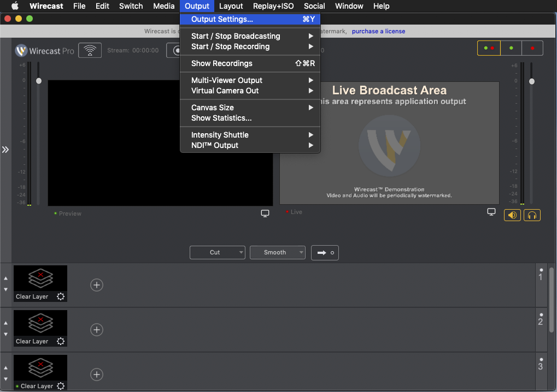Open layer 1 Clear Layer gear settings
The height and width of the screenshot is (392, 557).
(61, 296)
